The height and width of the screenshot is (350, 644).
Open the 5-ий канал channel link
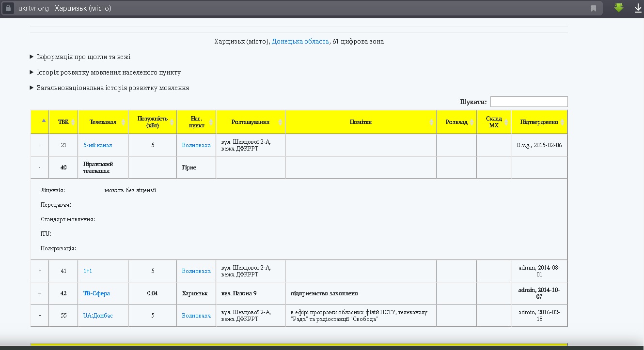[x=97, y=145]
